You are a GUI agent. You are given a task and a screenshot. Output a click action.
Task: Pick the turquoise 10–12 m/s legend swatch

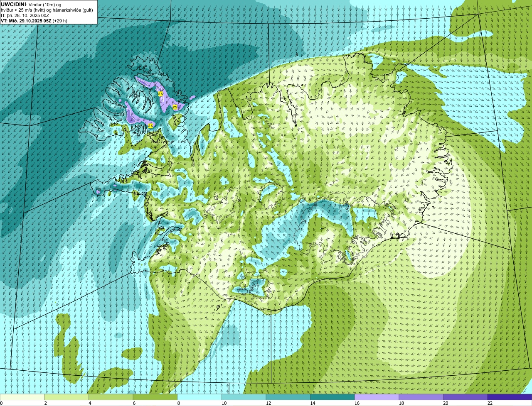pyautogui.click(x=244, y=397)
